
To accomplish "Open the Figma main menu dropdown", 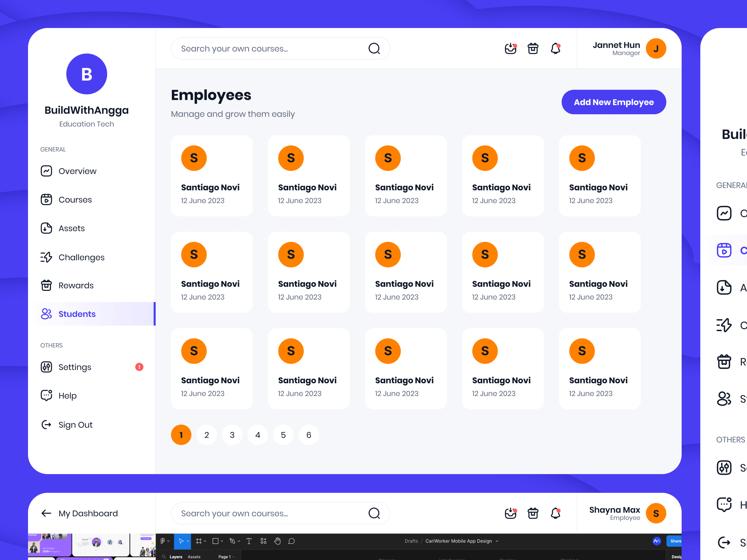I will point(164,541).
